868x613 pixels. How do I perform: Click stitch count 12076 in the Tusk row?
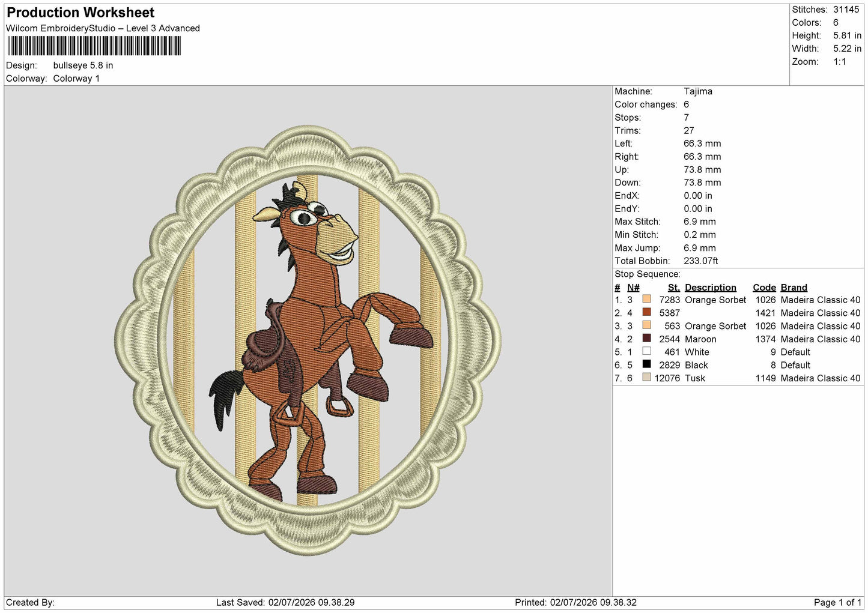coord(667,378)
